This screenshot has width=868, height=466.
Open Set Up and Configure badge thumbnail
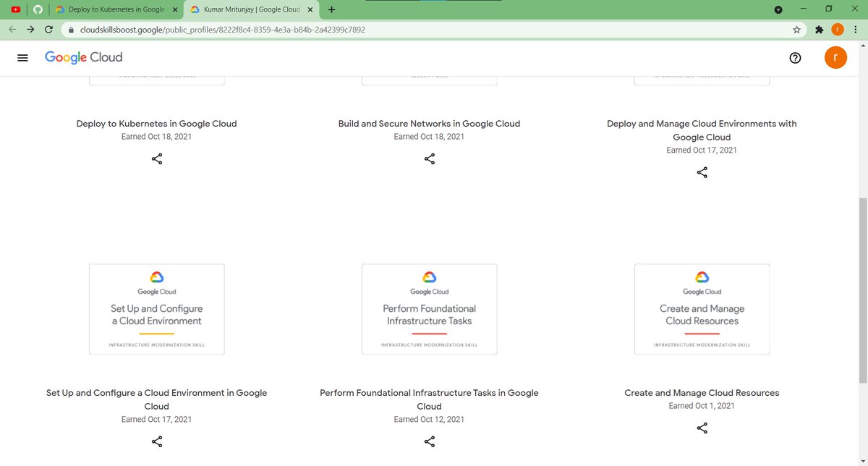click(157, 309)
